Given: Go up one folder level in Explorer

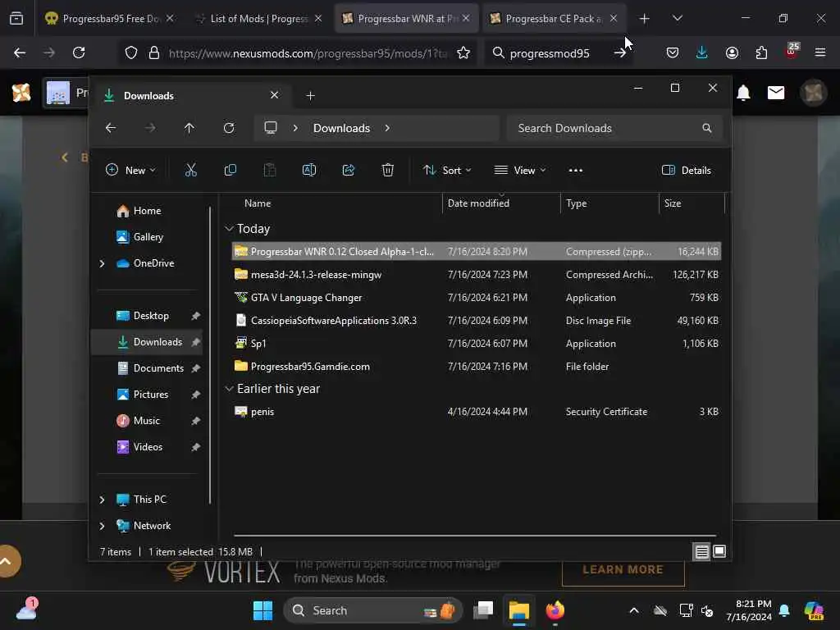Looking at the screenshot, I should pos(189,128).
